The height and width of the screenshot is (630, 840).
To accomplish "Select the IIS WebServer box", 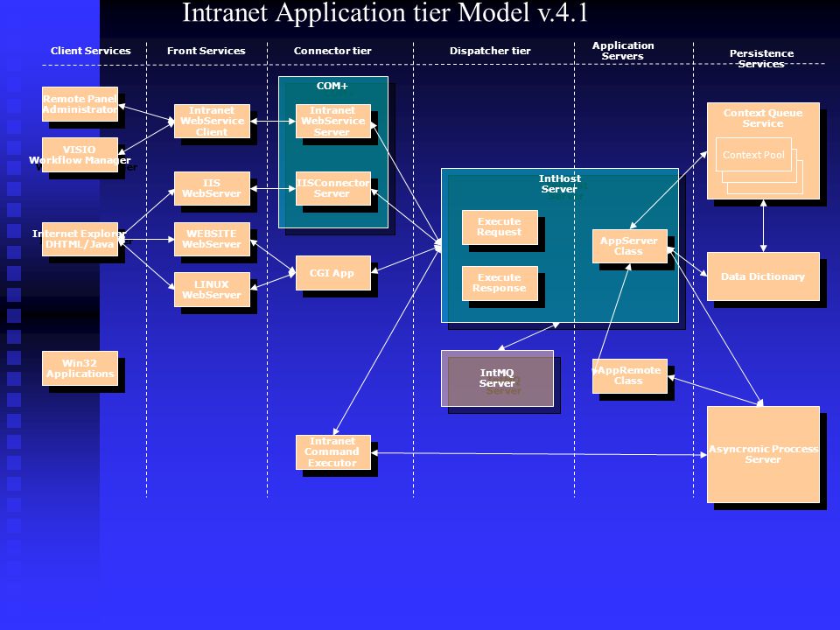I will click(212, 188).
